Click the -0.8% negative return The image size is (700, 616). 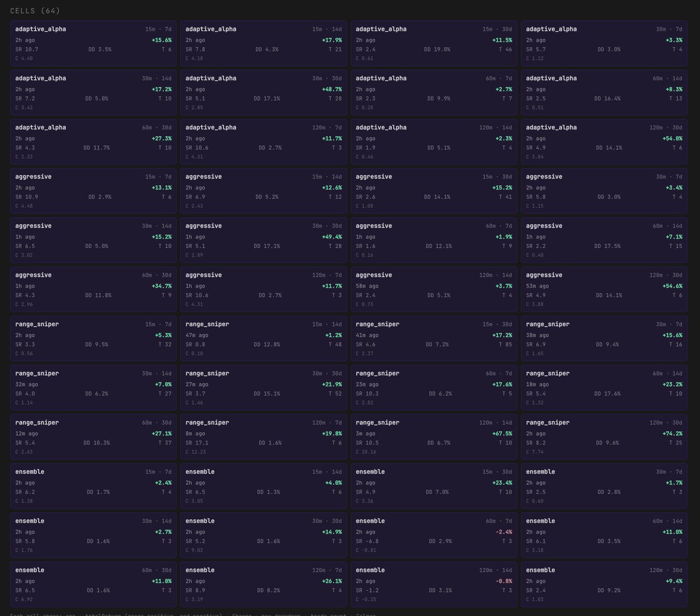pos(504,581)
